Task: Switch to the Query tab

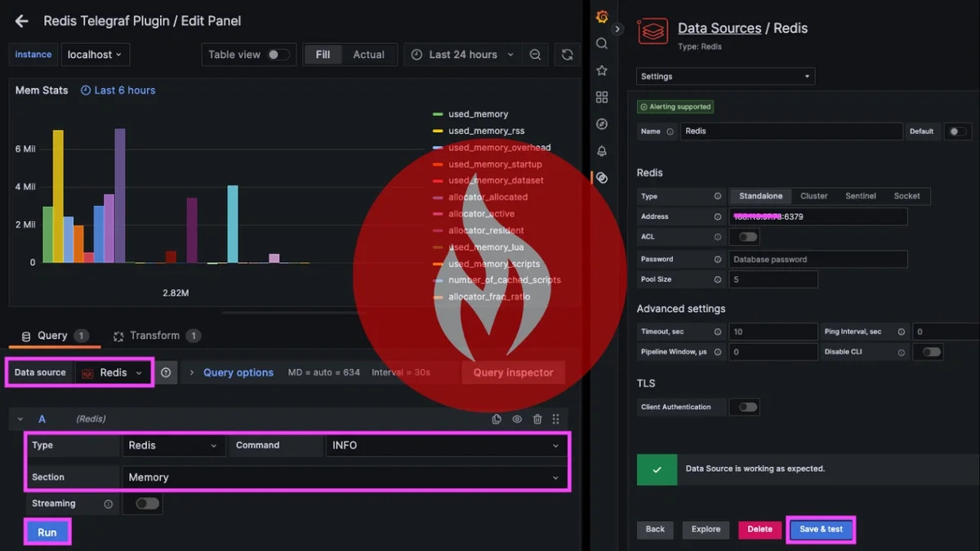Action: coord(54,335)
